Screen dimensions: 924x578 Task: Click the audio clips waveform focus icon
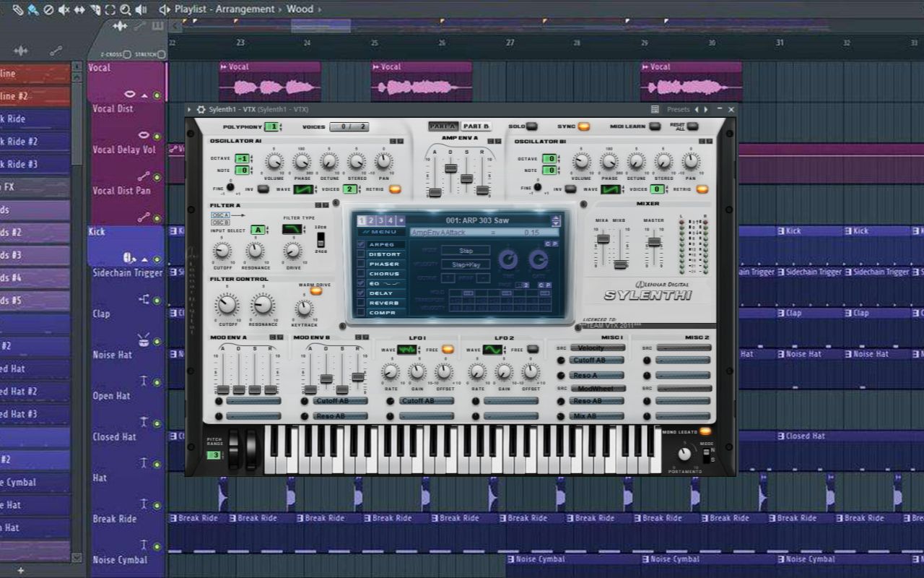[120, 26]
